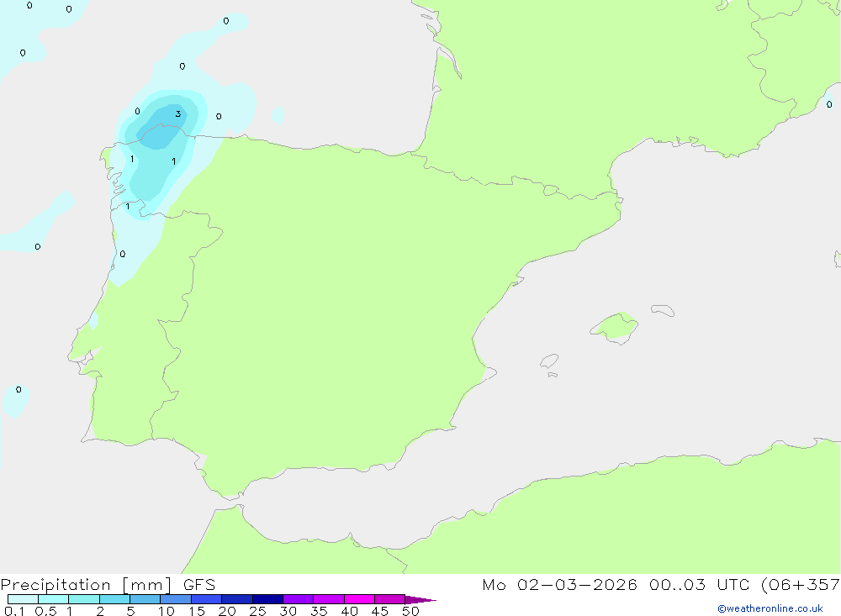841x616 pixels.
Task: Click the 'GFS' model label
Action: coord(199,585)
